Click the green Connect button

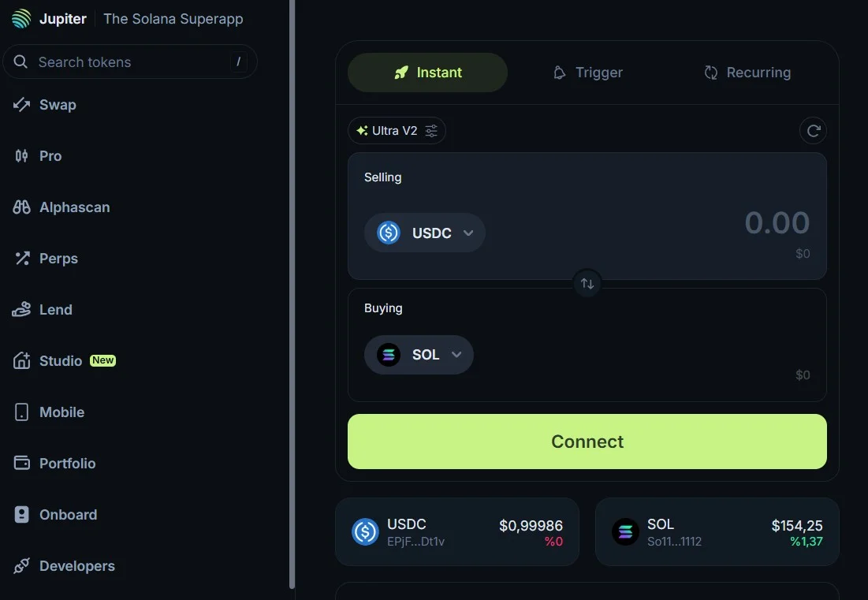pos(587,442)
